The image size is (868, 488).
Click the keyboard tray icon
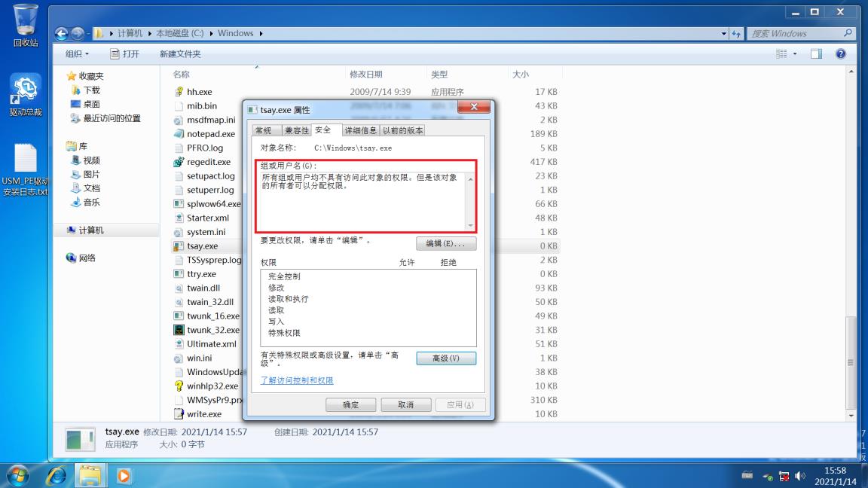click(747, 475)
